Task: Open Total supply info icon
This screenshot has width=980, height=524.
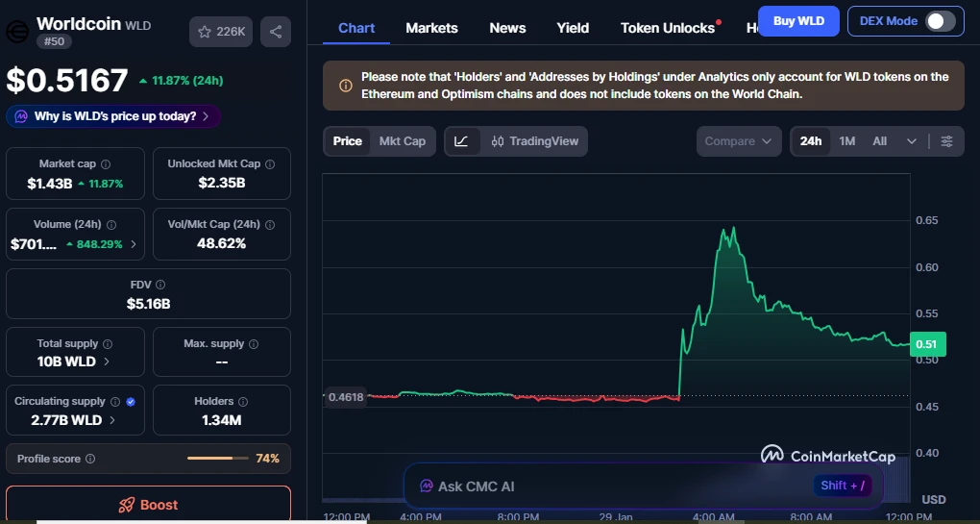Action: (108, 344)
